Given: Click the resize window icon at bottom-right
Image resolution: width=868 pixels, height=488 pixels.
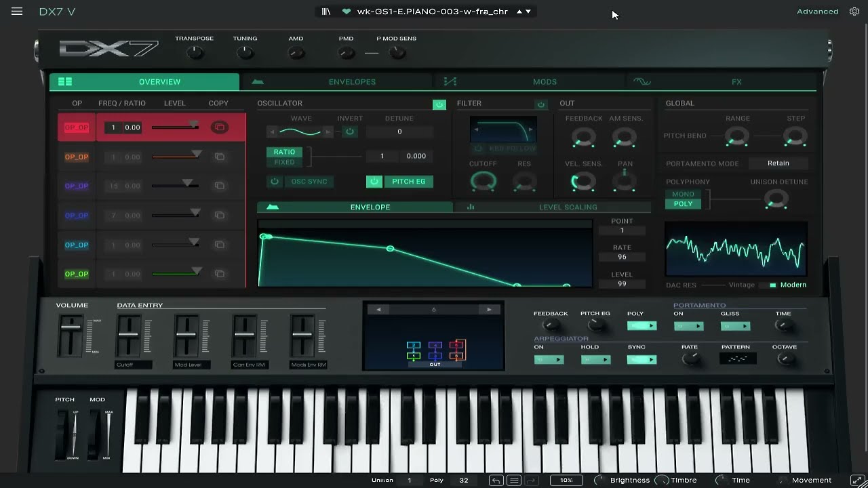Looking at the screenshot, I should click(858, 481).
